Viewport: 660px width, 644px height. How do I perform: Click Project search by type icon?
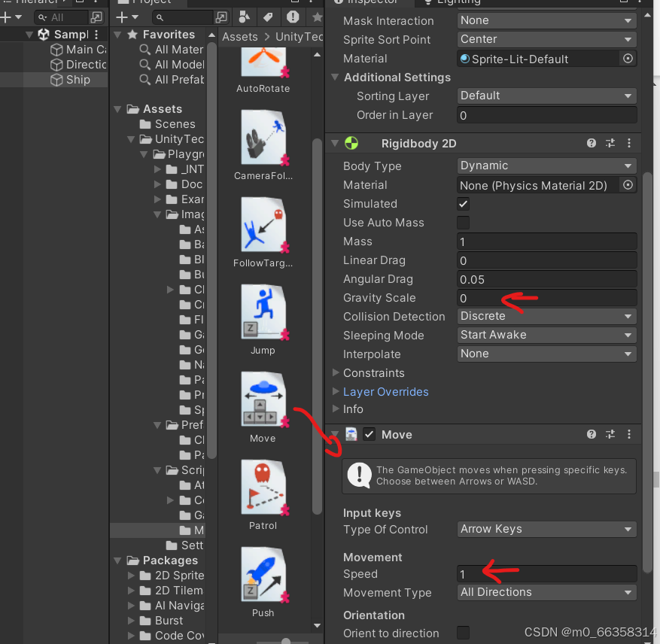coord(244,17)
